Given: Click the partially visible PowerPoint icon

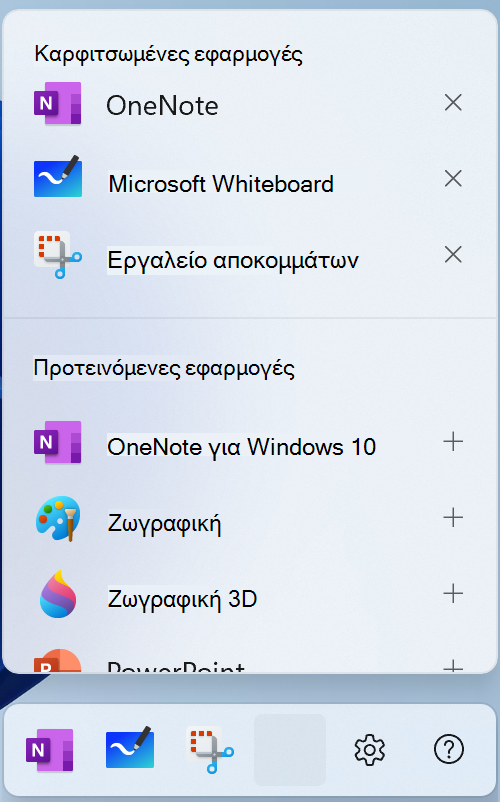Looking at the screenshot, I should (58, 660).
